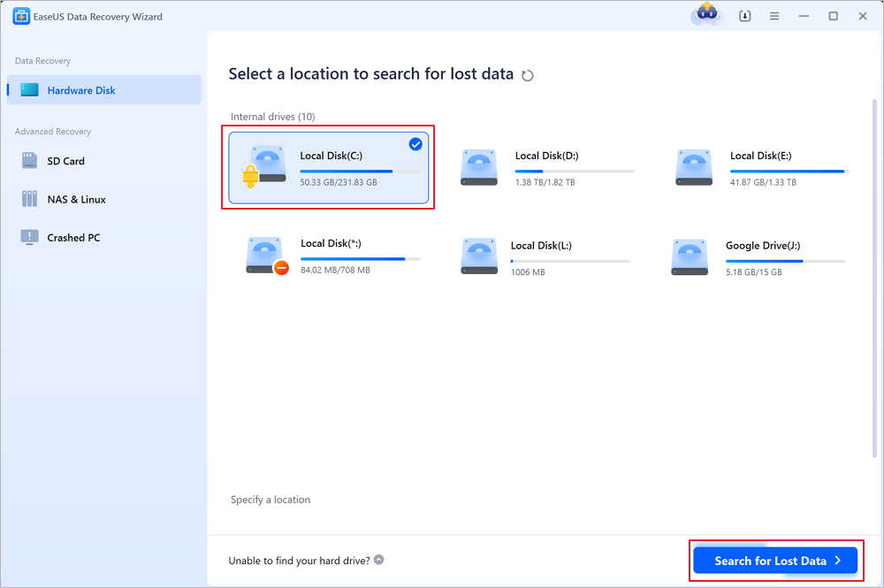Select the Local Disk(D:) drive icon
884x588 pixels.
click(x=478, y=167)
